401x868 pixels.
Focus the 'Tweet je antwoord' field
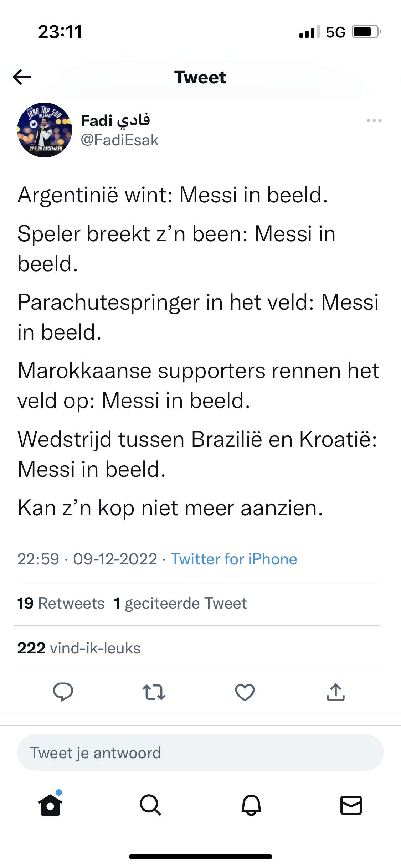pos(200,753)
